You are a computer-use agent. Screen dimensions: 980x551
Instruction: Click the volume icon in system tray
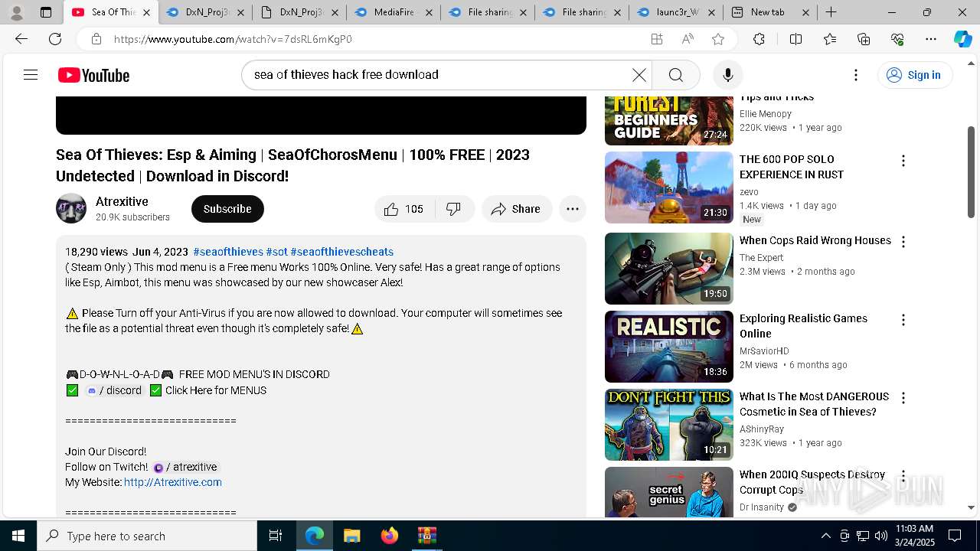point(880,536)
